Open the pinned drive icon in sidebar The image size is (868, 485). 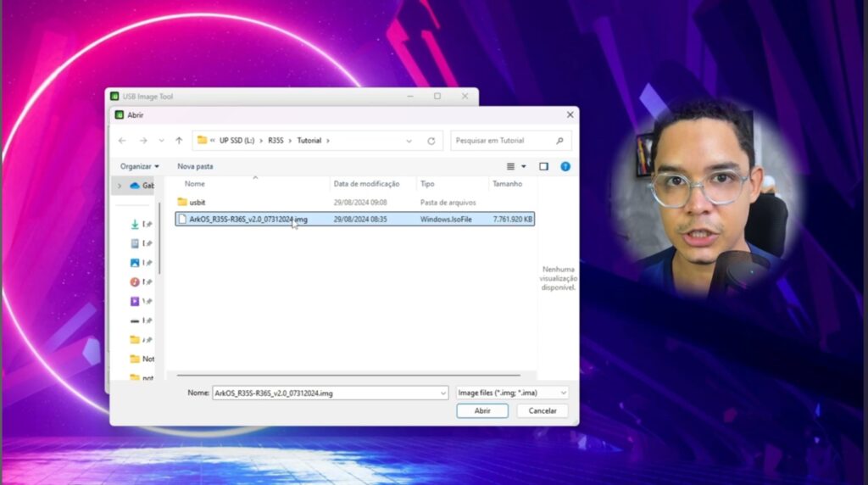(135, 321)
